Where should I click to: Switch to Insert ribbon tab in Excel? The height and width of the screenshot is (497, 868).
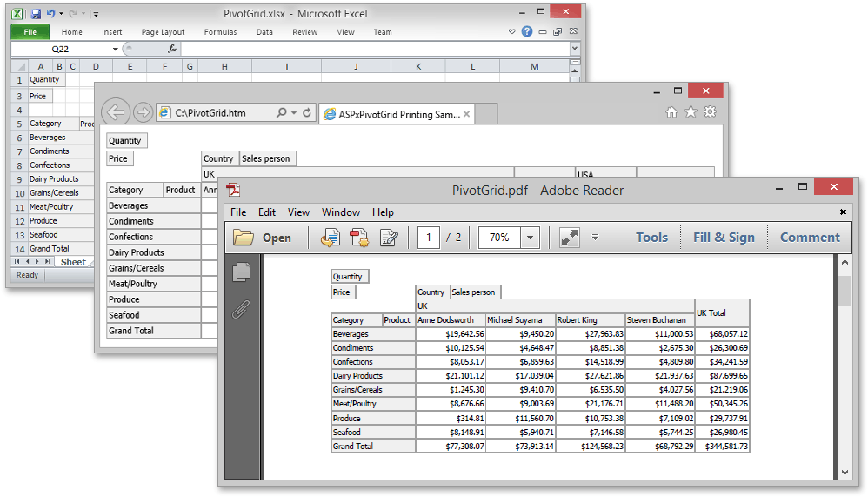112,32
